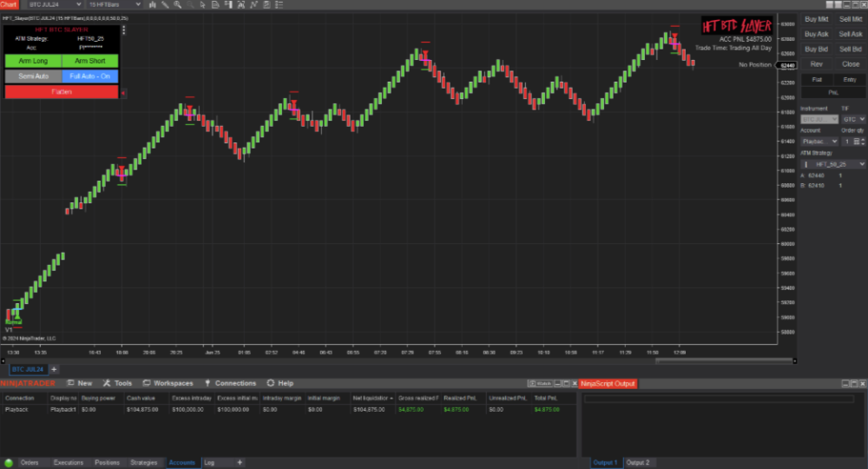
Task: Click the Sell Bid button
Action: (851, 50)
